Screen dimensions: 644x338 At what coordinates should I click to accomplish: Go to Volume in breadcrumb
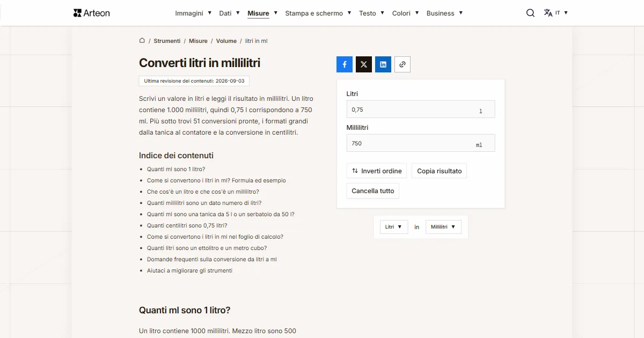click(x=226, y=41)
